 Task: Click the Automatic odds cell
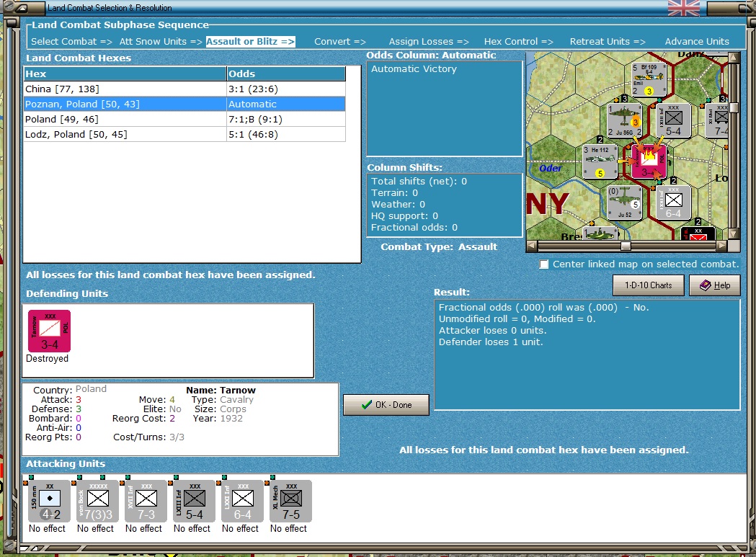pos(286,104)
